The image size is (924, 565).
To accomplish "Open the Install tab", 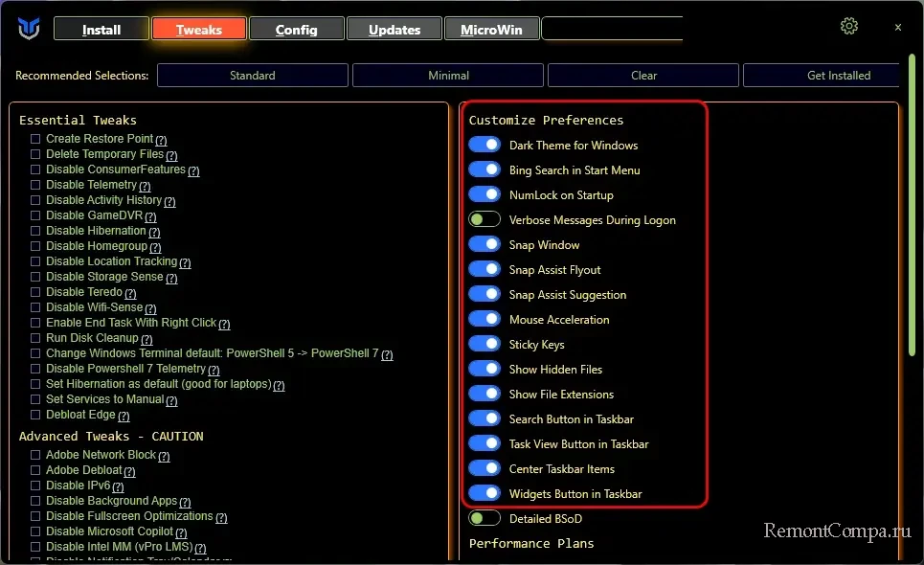I will (101, 30).
